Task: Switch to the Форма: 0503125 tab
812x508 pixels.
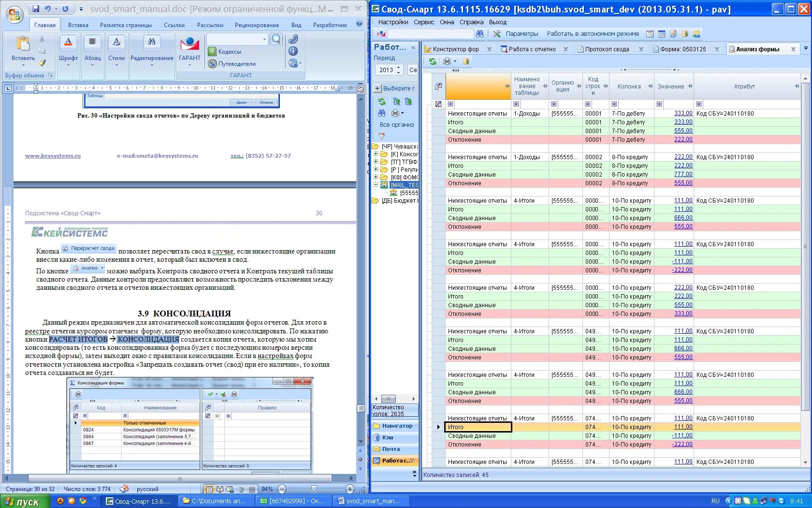Action: pos(683,49)
